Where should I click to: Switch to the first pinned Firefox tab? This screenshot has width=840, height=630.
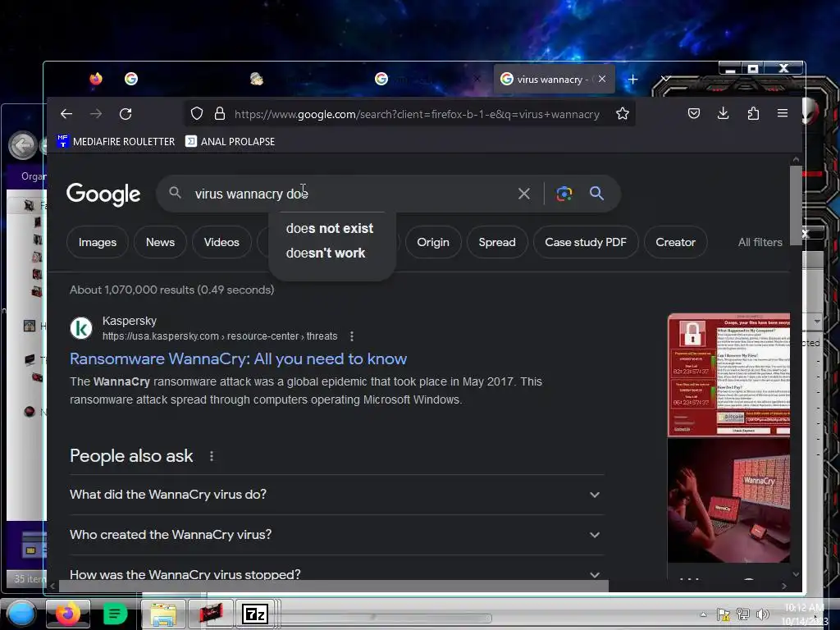coord(96,79)
